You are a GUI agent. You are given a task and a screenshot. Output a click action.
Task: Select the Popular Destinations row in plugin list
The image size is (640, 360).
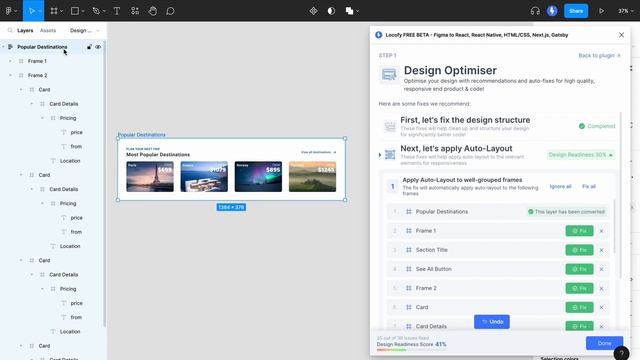click(x=498, y=212)
